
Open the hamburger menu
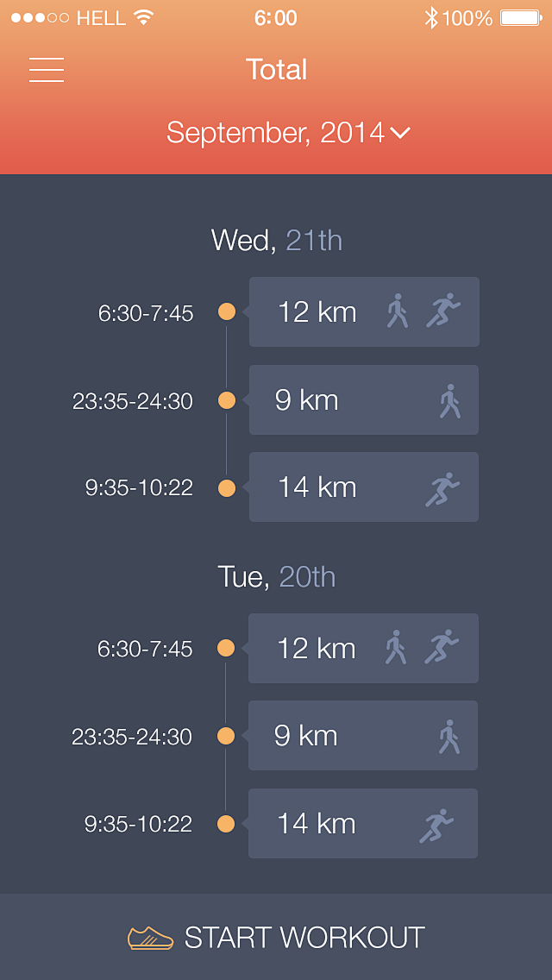(x=47, y=70)
